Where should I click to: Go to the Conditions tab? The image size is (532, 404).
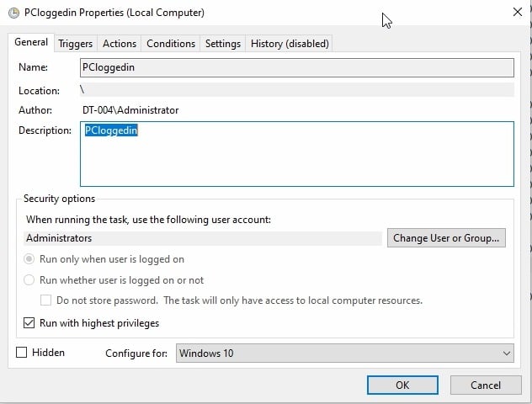[x=171, y=44]
